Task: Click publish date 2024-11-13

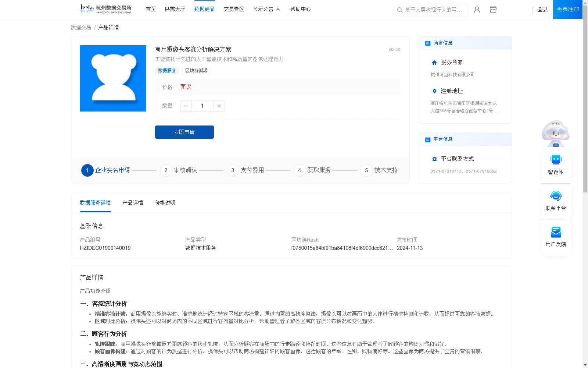Action: coord(410,248)
